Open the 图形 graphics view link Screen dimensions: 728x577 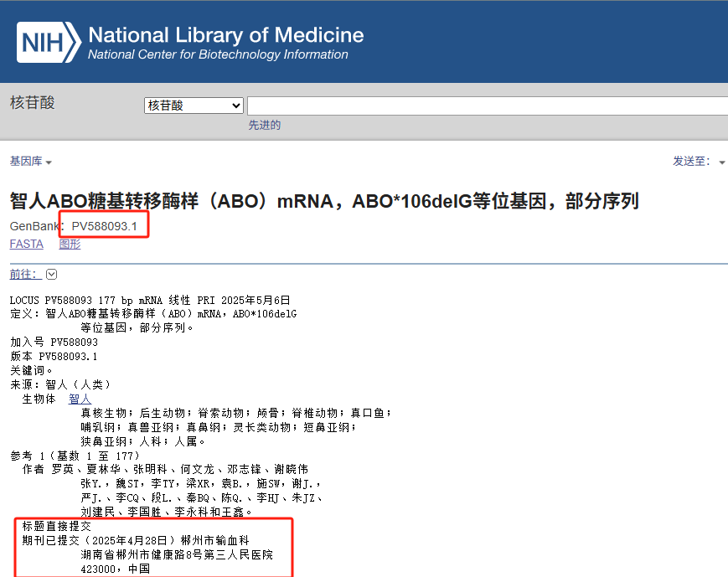(70, 244)
